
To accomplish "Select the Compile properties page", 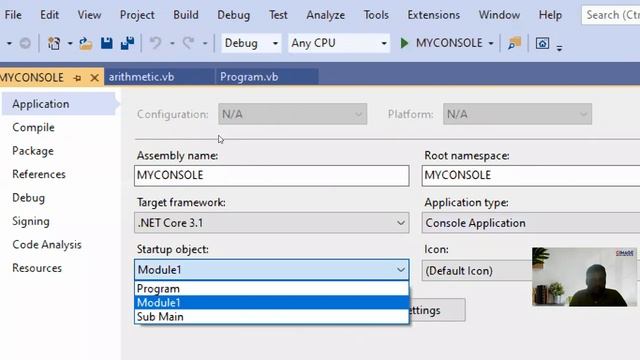I will 33,127.
